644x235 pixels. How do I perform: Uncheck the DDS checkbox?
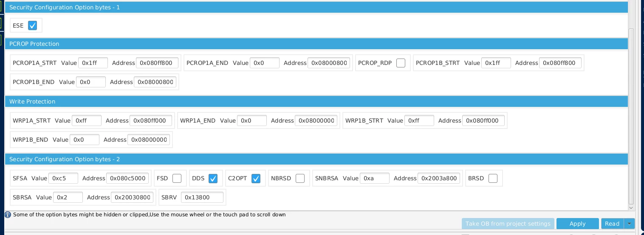coord(213,178)
